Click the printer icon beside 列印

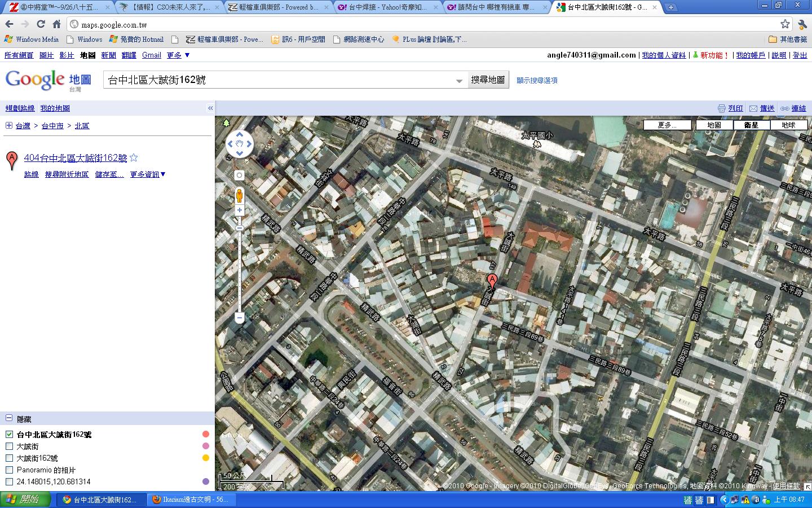pos(721,108)
